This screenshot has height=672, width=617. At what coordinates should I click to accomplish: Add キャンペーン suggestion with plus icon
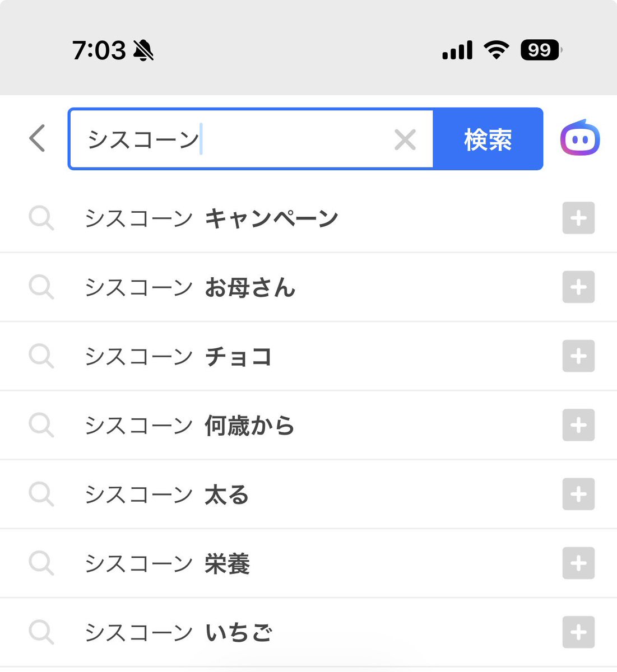578,218
